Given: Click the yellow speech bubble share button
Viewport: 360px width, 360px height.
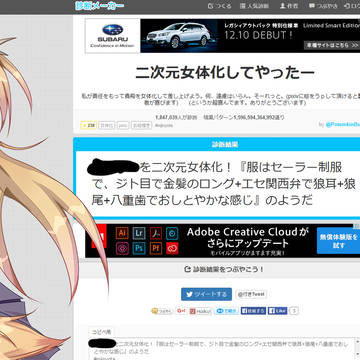Looking at the screenshot, I should 162,311.
